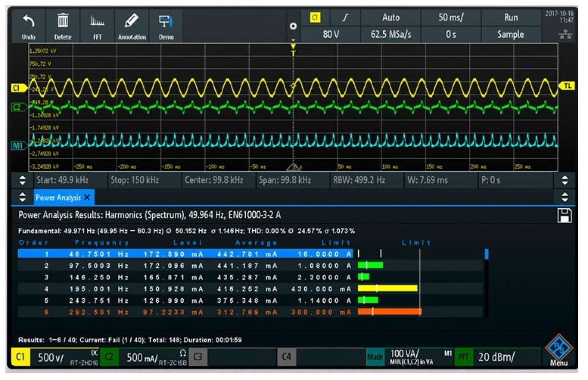Expand the arrows right of P: 0 s
This screenshot has width=588, height=380.
(565, 180)
